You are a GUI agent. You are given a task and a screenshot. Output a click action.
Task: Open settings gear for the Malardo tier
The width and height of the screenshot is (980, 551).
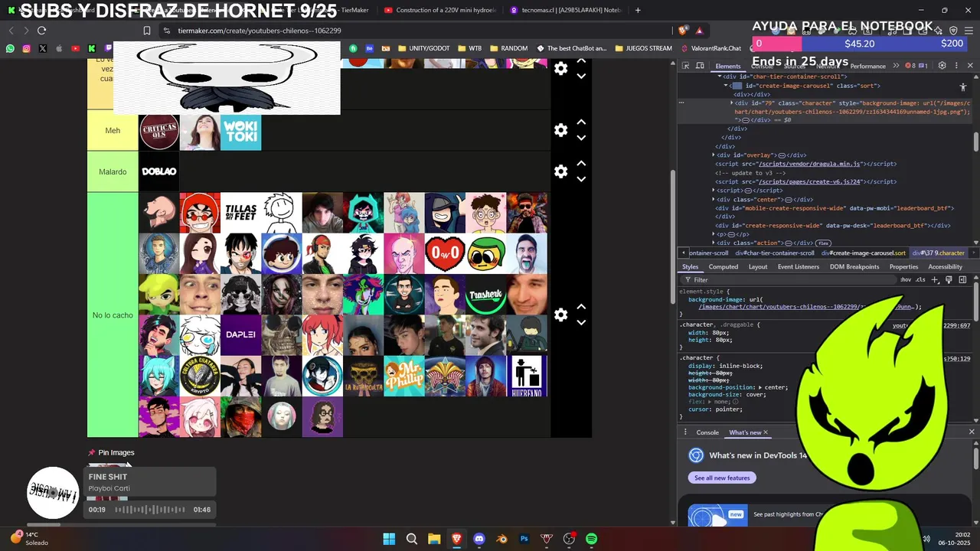point(560,171)
